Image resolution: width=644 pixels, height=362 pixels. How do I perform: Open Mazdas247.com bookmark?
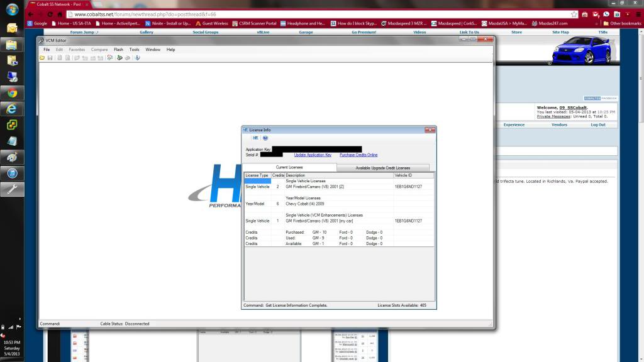coord(550,23)
